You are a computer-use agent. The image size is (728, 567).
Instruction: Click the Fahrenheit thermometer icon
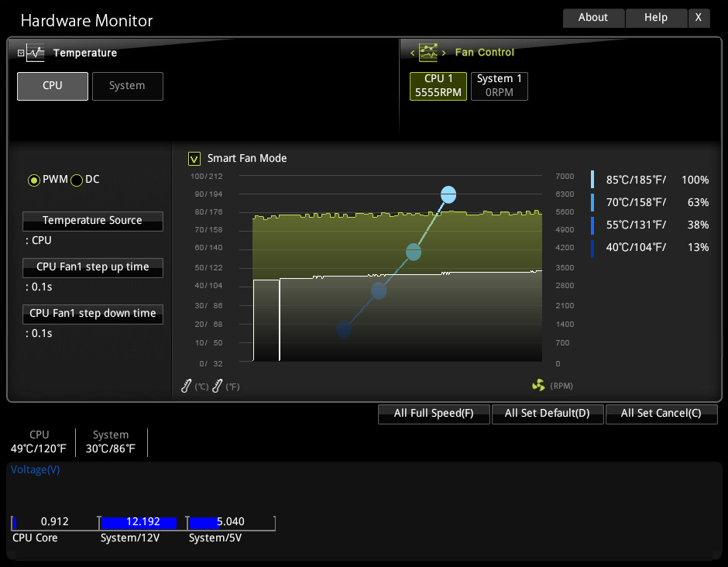(x=218, y=386)
